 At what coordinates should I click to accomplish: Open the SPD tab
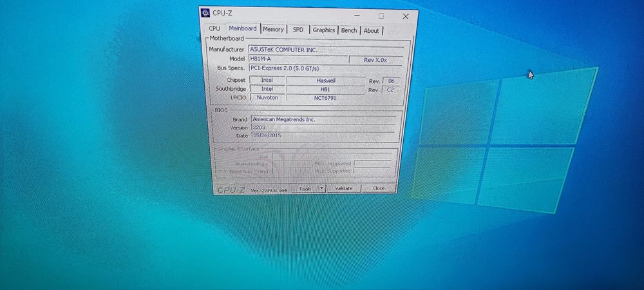pos(298,30)
